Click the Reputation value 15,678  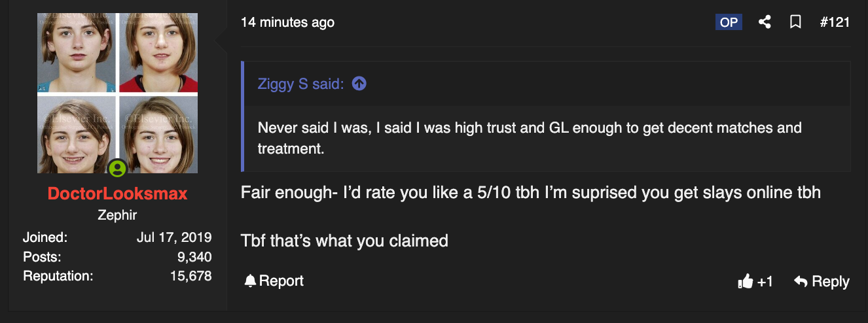coord(191,276)
